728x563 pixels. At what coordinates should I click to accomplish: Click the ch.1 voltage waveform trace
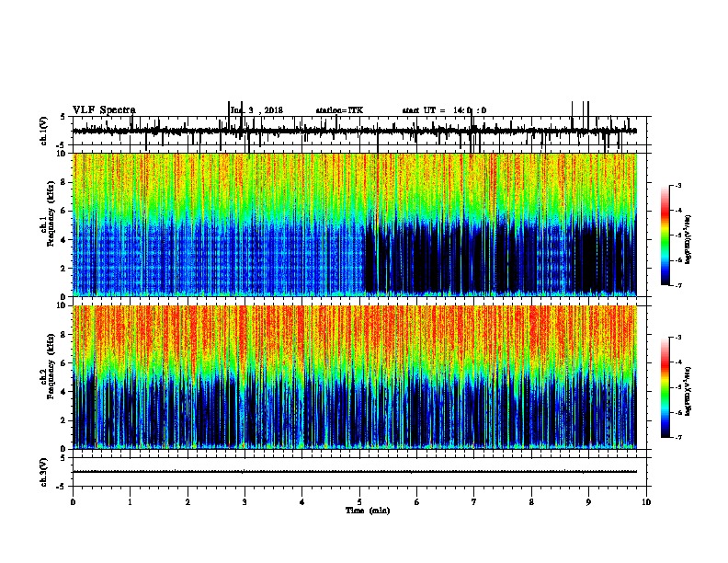(355, 131)
